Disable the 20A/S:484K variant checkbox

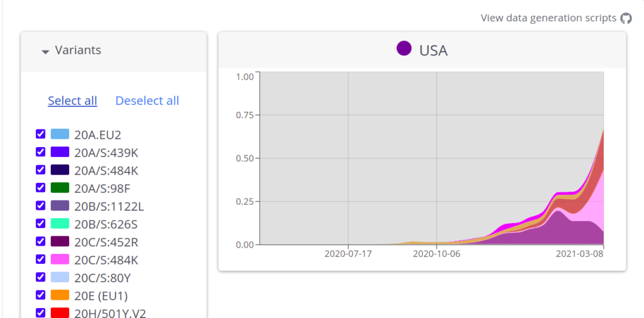41,170
